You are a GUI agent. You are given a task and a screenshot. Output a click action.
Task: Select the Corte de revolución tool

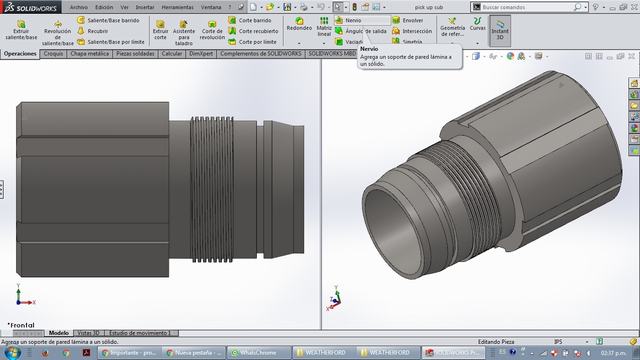pyautogui.click(x=212, y=30)
